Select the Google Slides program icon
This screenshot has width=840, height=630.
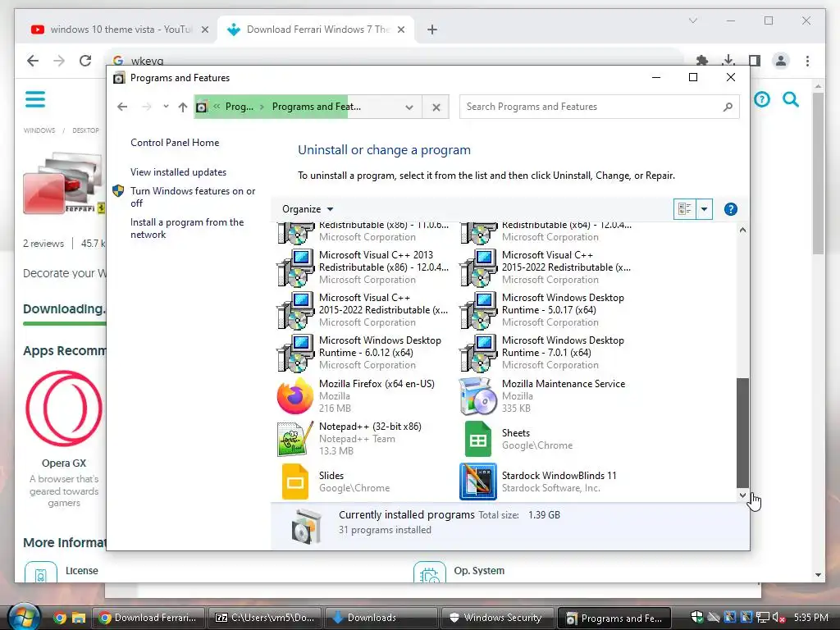pyautogui.click(x=294, y=482)
